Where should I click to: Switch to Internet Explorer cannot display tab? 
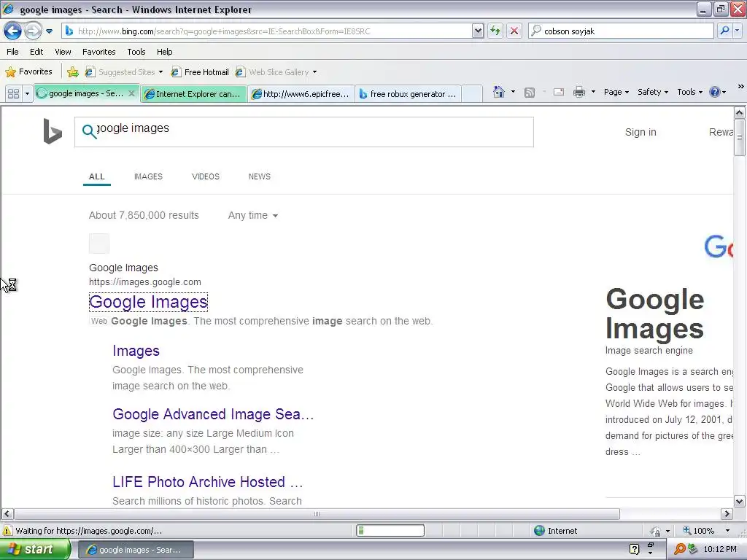[194, 94]
